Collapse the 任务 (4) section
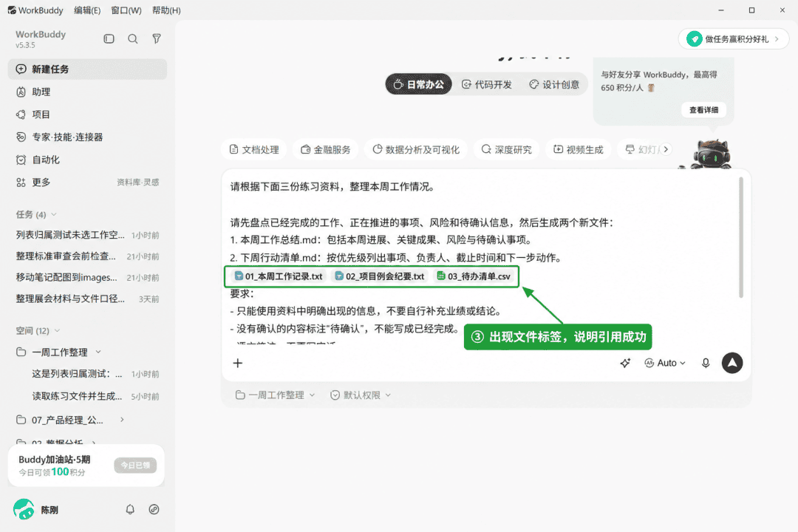The image size is (798, 532). 36,214
